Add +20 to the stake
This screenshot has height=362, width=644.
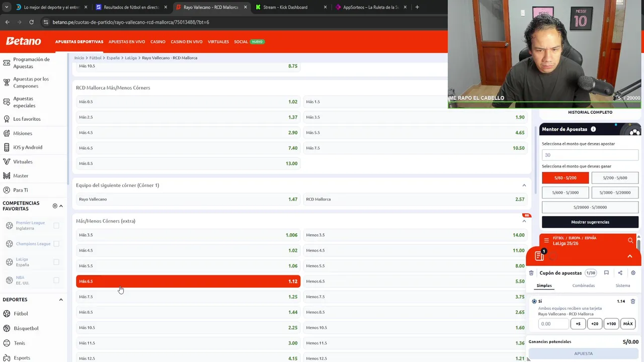tap(595, 324)
